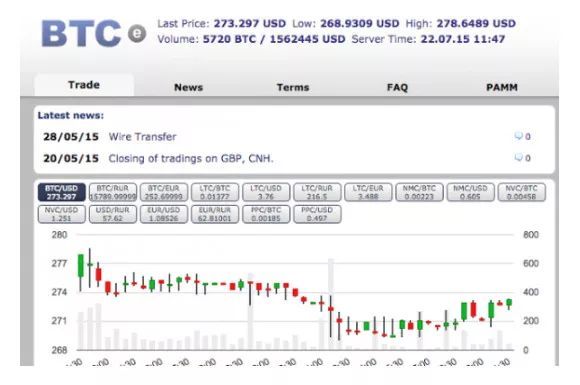
Task: Open the PAMM tab
Action: click(502, 88)
